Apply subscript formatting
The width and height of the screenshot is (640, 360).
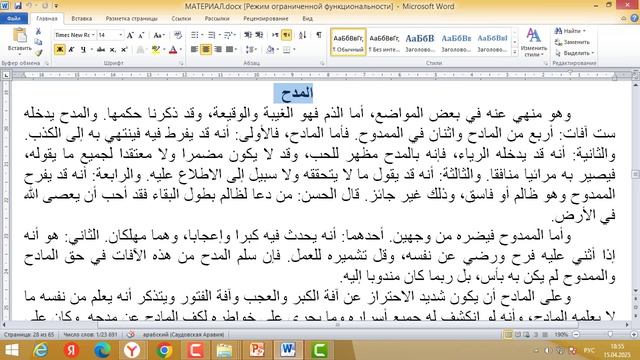point(113,50)
